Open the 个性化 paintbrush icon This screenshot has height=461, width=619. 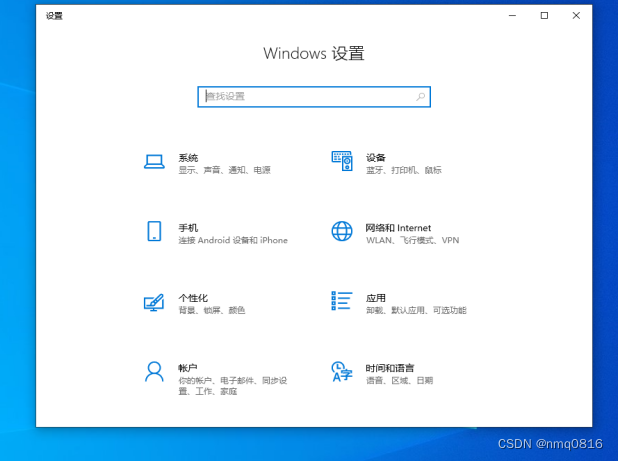click(x=154, y=302)
